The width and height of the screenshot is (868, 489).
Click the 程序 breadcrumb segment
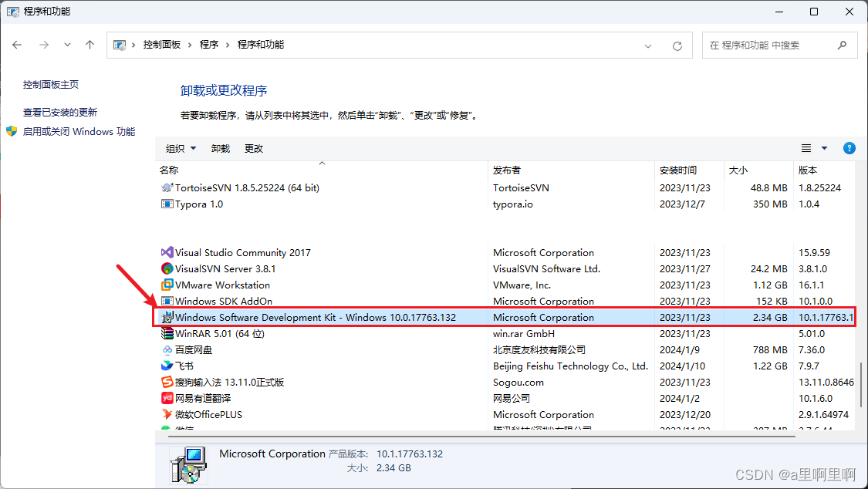pos(208,45)
